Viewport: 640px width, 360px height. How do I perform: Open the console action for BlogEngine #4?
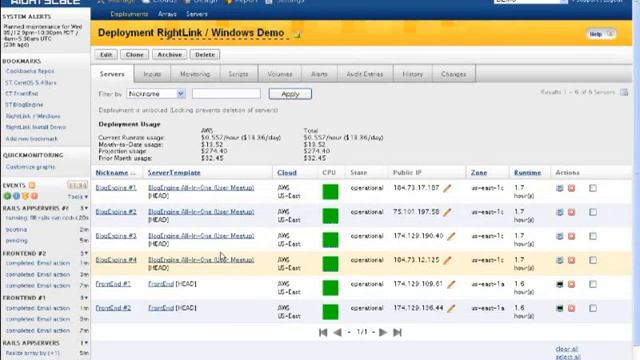click(x=560, y=260)
